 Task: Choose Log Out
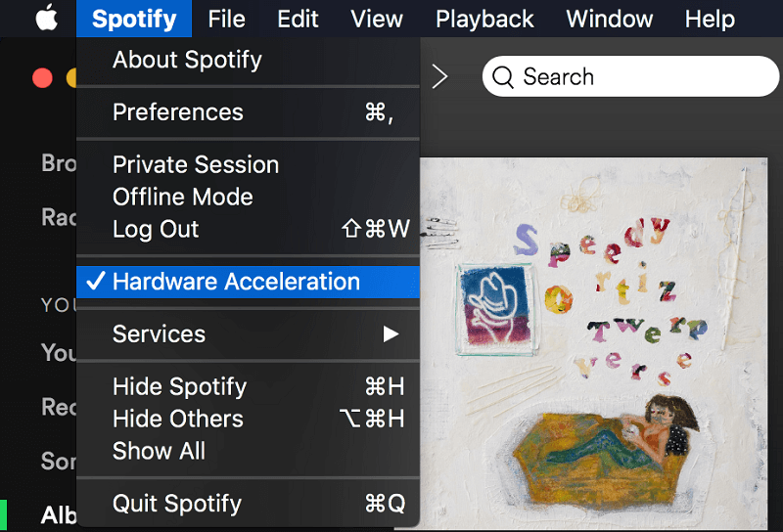[156, 229]
